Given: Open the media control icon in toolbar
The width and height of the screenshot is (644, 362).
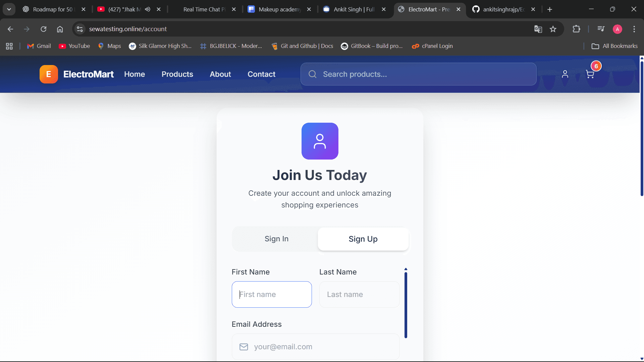Looking at the screenshot, I should 601,29.
